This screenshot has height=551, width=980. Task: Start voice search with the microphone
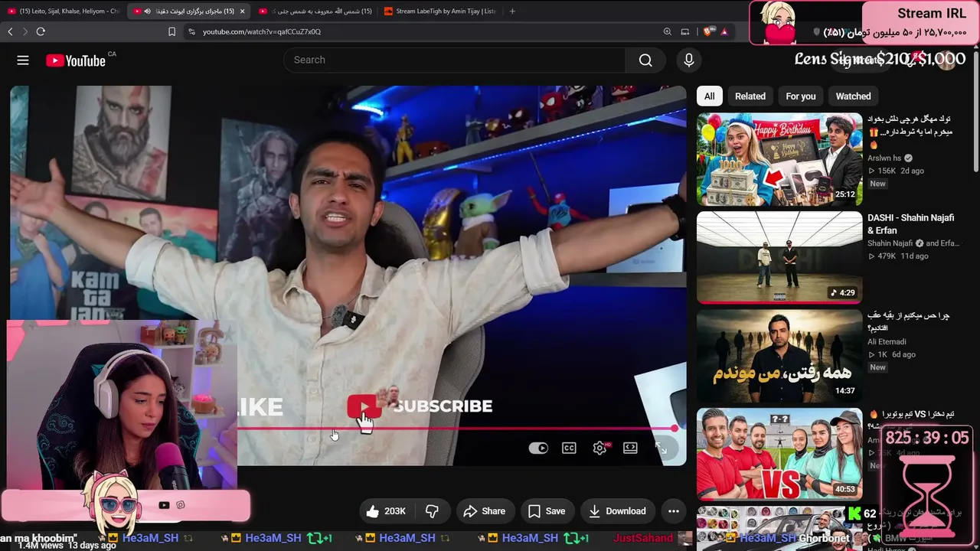click(x=689, y=60)
